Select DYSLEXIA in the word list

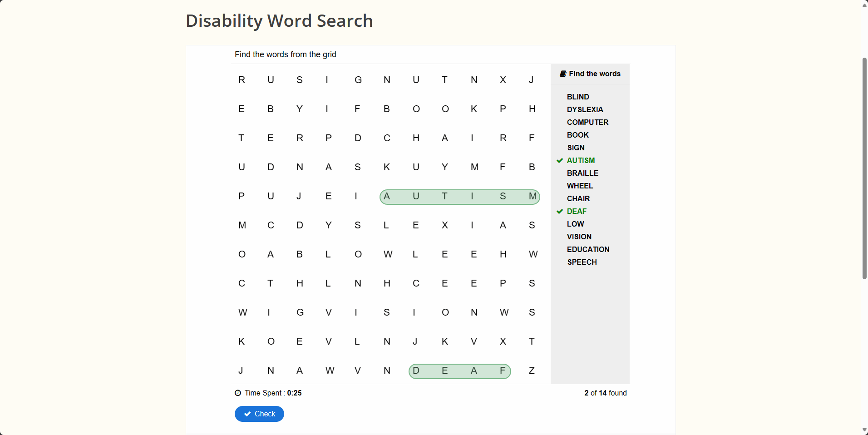[x=585, y=109]
